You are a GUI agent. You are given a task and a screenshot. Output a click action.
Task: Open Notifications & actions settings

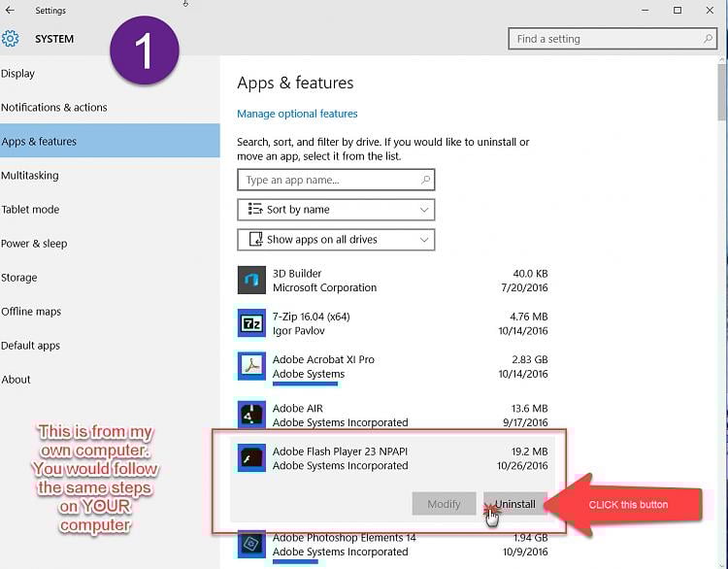110,108
